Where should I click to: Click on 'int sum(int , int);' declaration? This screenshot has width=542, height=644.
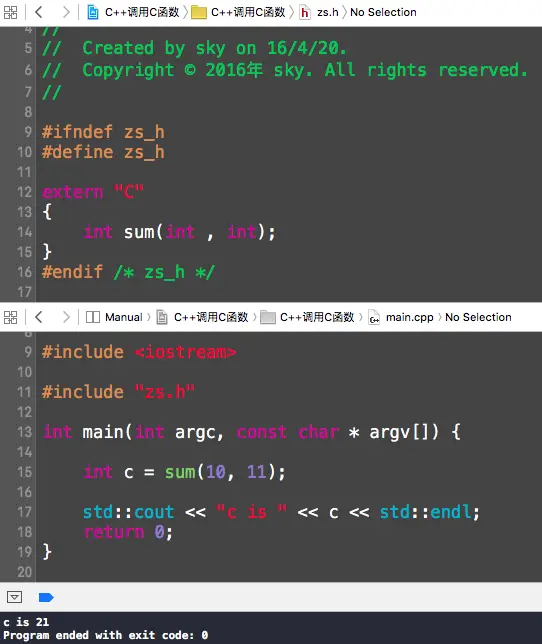(x=179, y=232)
